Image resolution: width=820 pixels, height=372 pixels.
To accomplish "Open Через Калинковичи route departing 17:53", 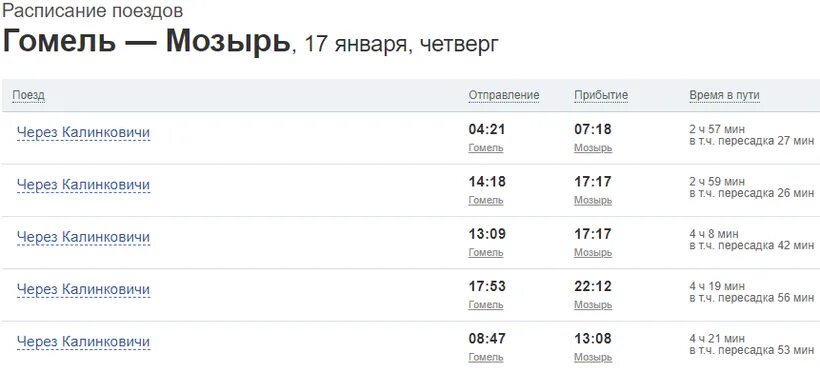I will click(83, 289).
